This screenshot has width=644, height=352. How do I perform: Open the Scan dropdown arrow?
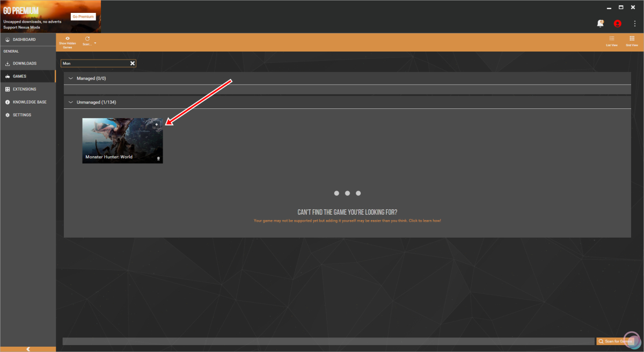click(96, 43)
